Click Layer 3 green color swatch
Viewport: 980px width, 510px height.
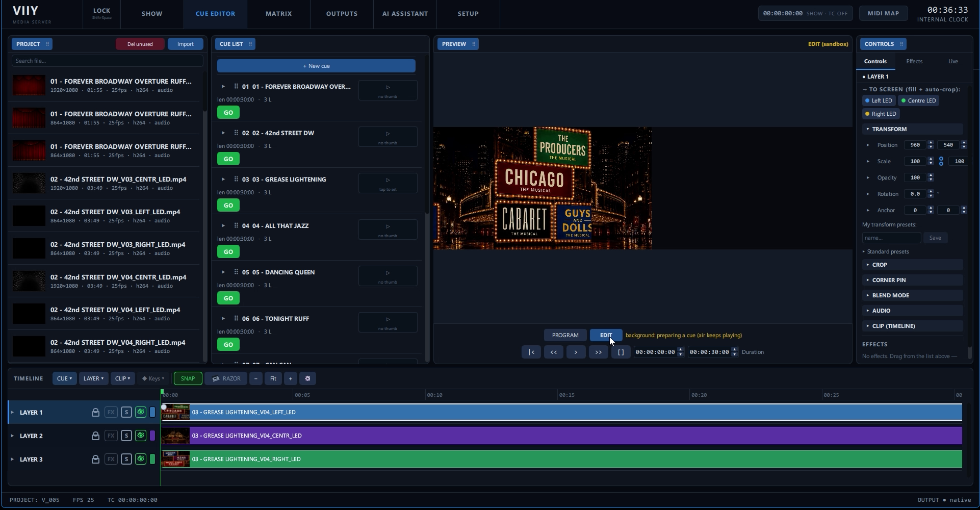pos(152,459)
